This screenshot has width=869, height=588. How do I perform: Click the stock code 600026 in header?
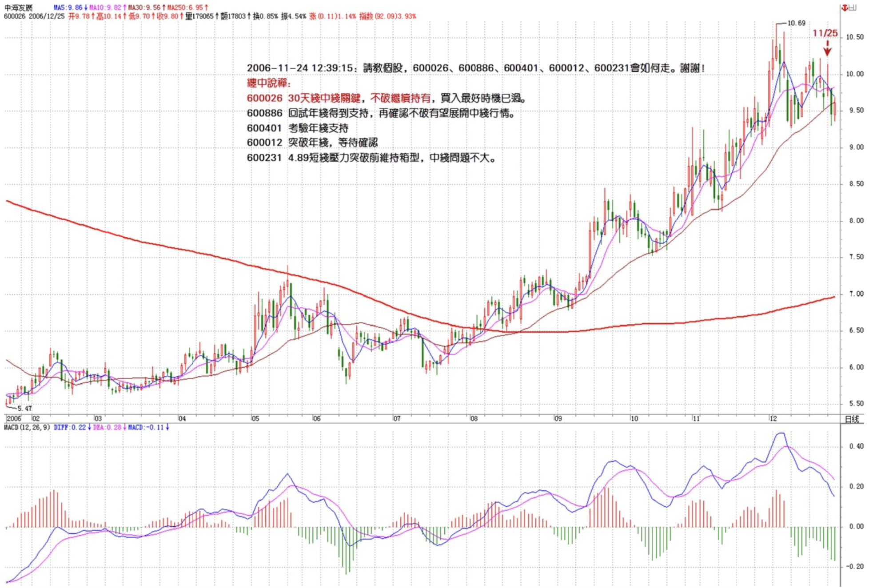[15, 16]
